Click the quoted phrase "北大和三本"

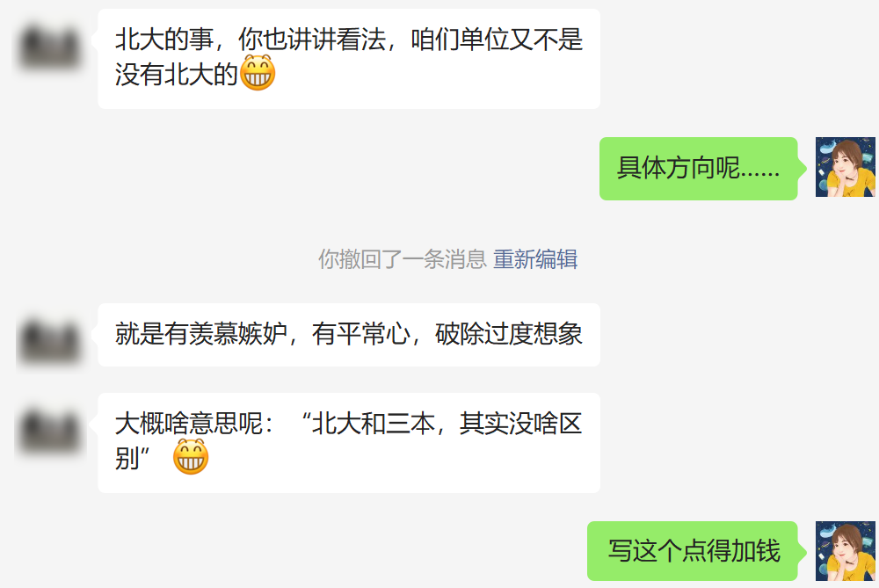[x=374, y=424]
